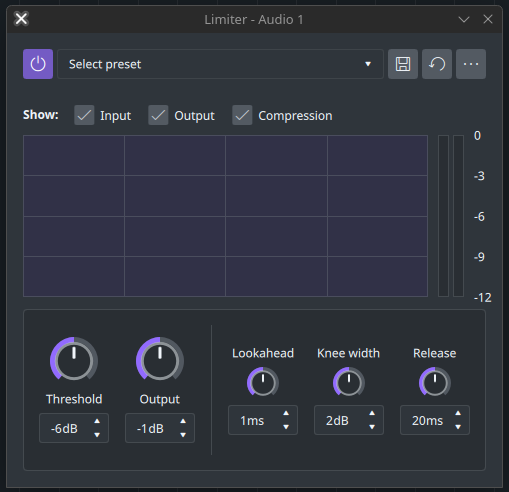Click the Release label text
The width and height of the screenshot is (509, 492).
pos(435,353)
